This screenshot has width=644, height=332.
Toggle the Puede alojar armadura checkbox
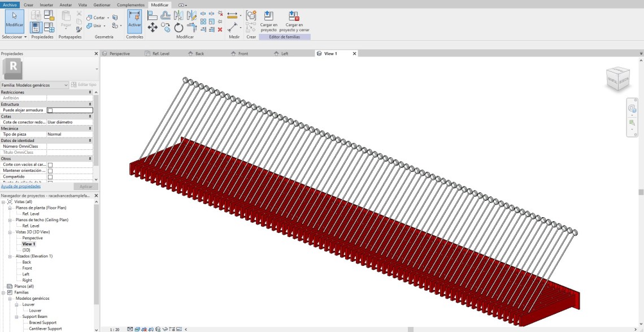(x=50, y=110)
